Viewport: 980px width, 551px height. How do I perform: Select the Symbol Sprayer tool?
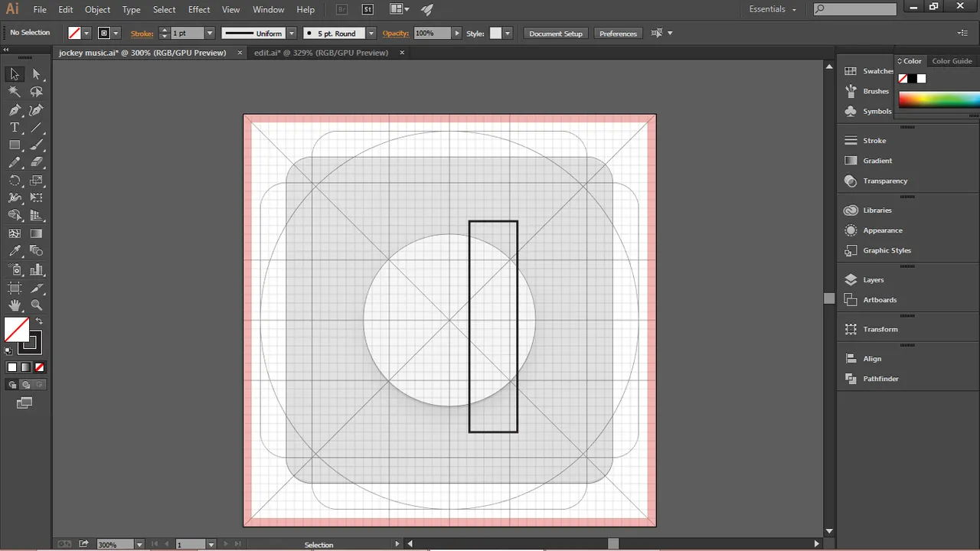[15, 269]
